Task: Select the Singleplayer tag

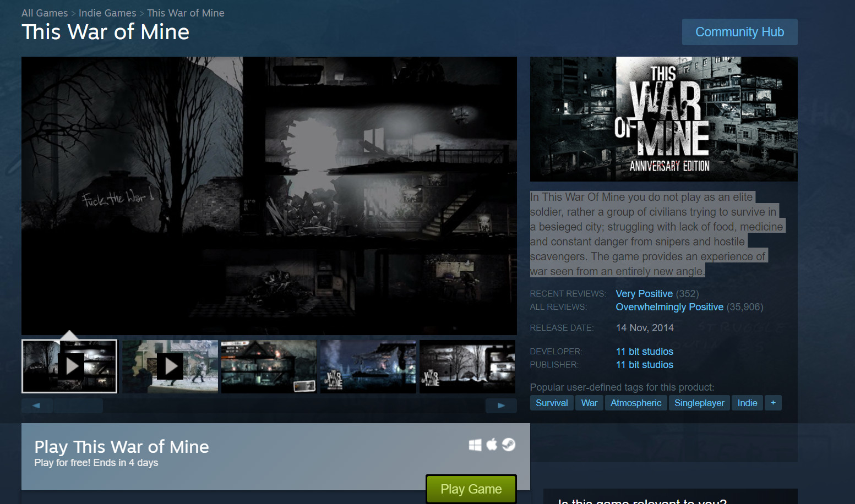Action: point(699,403)
